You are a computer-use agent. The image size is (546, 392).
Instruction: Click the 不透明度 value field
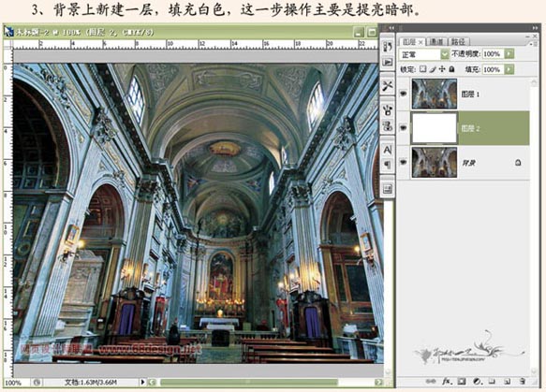tap(494, 54)
